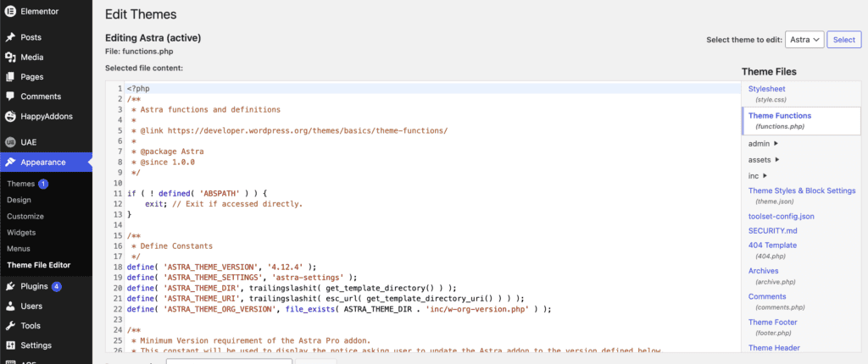Viewport: 868px width, 364px height.
Task: Open the theme selection dropdown showing Astra
Action: 804,40
